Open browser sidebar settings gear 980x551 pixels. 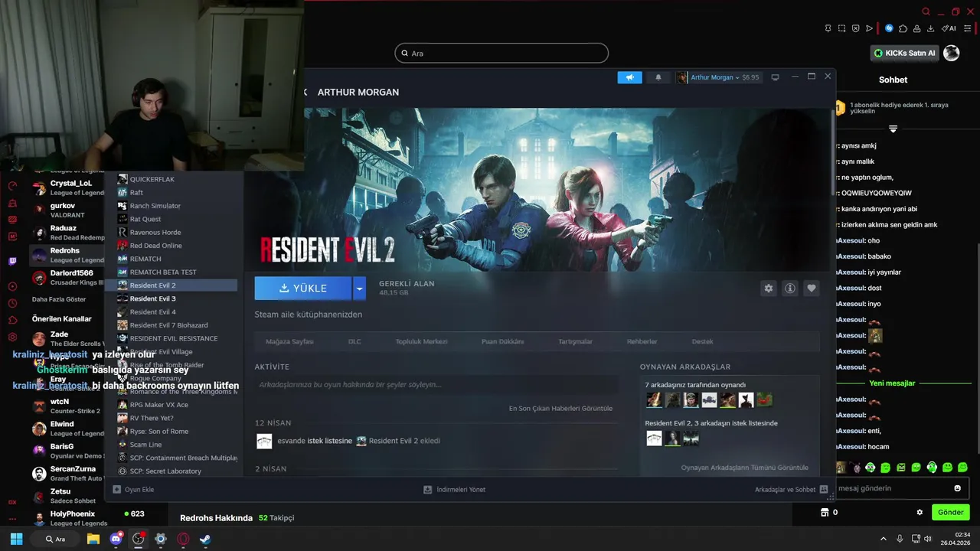[x=12, y=337]
